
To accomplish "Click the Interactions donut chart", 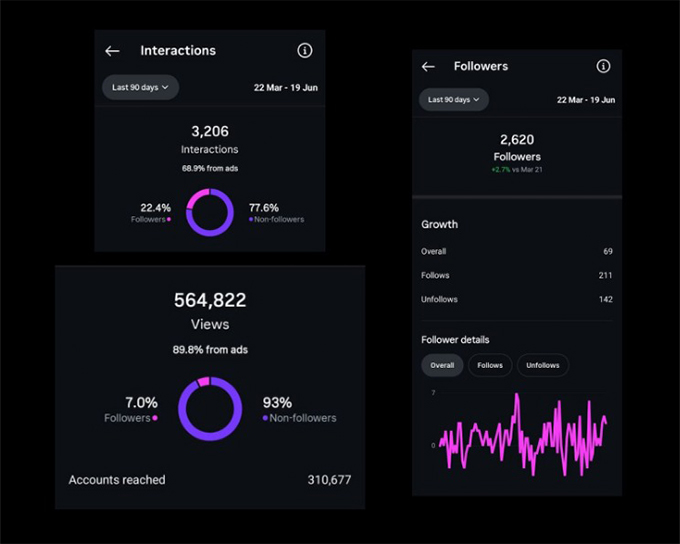I will [x=210, y=212].
